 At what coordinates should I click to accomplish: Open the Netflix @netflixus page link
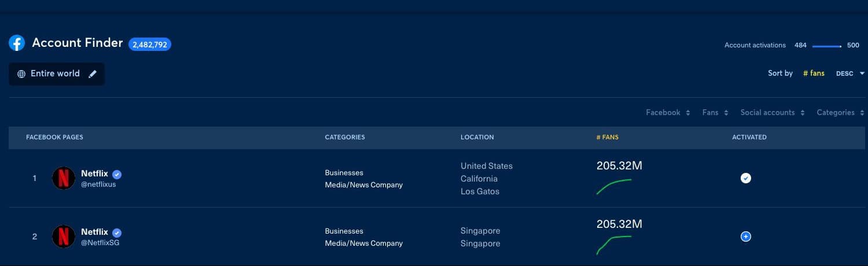pyautogui.click(x=94, y=173)
